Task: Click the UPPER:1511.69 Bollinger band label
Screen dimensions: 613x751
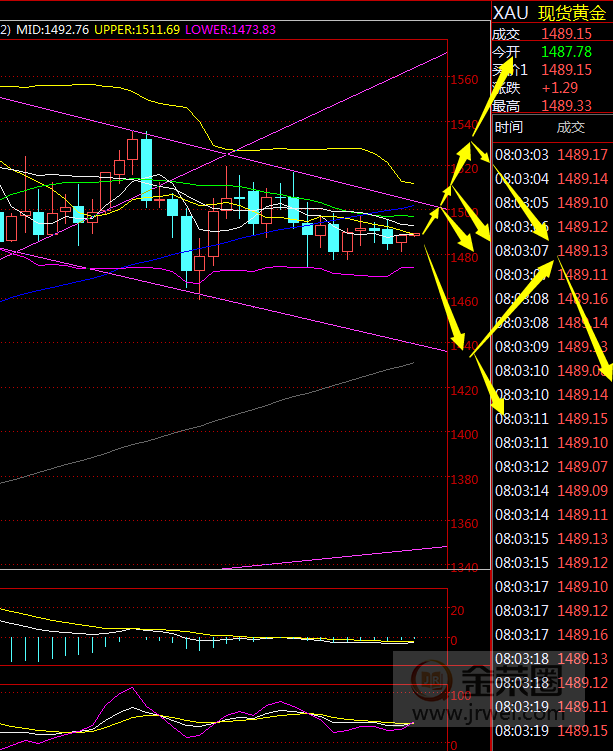Action: coord(139,30)
